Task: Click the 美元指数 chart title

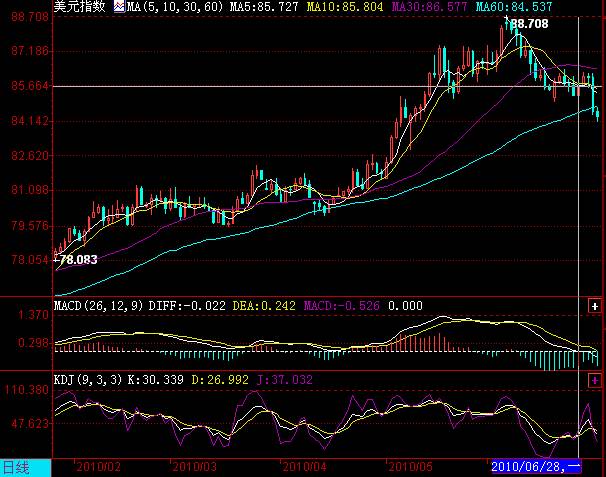Action: (x=79, y=7)
